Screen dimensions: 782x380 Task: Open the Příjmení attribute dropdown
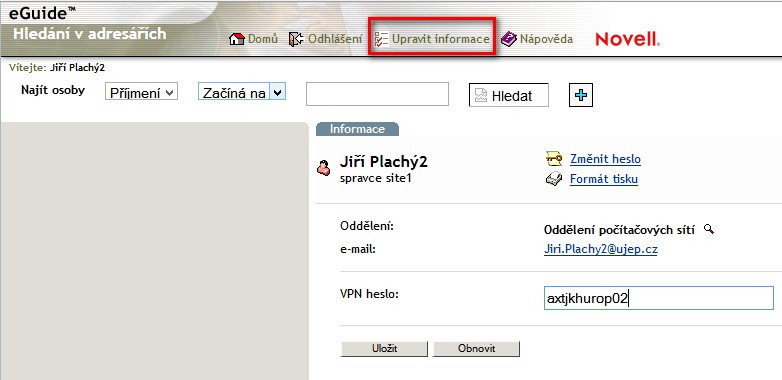tap(141, 92)
